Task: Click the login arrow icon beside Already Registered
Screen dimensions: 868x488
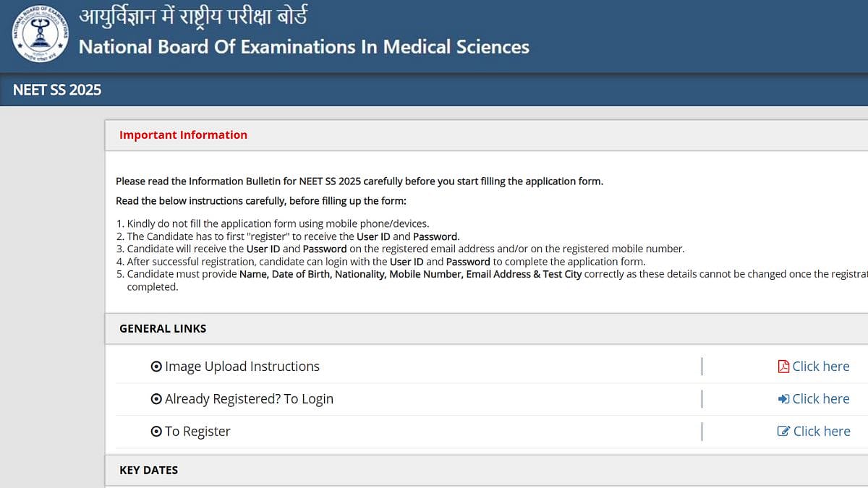Action: 785,398
